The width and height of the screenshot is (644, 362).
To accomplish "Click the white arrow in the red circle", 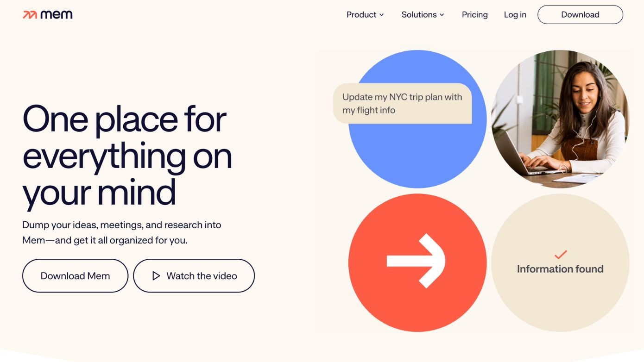I will [x=416, y=262].
